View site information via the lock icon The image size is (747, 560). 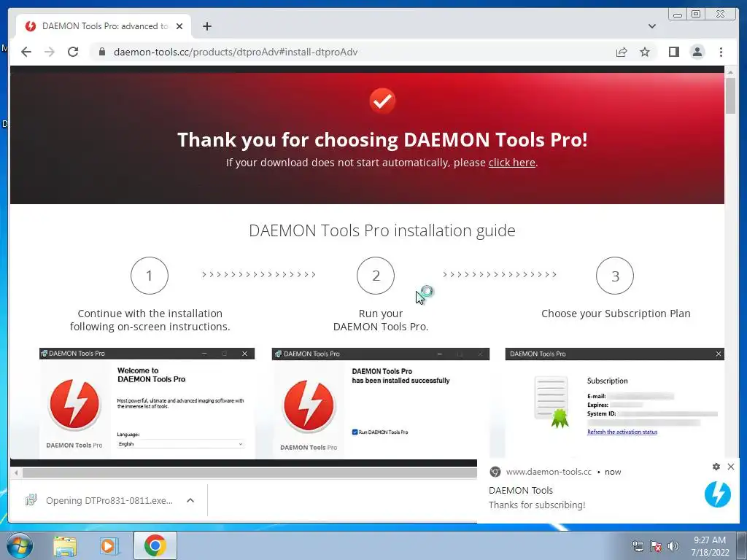102,52
